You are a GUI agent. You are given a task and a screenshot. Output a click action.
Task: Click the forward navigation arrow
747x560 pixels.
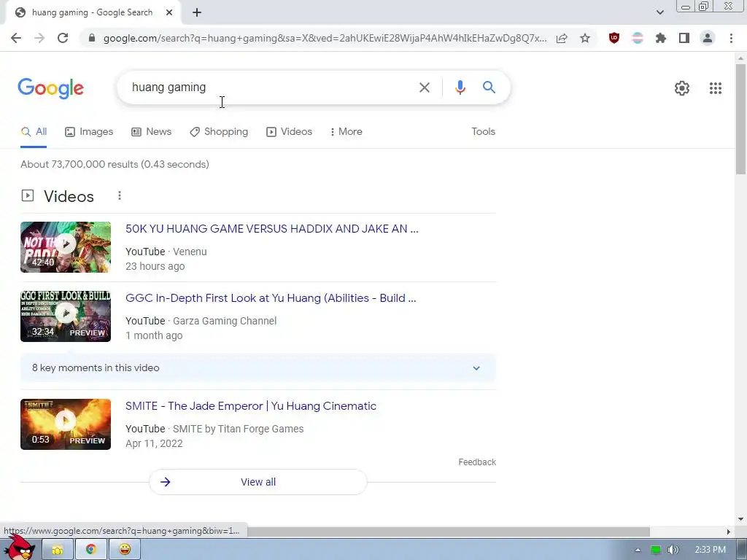tap(39, 38)
